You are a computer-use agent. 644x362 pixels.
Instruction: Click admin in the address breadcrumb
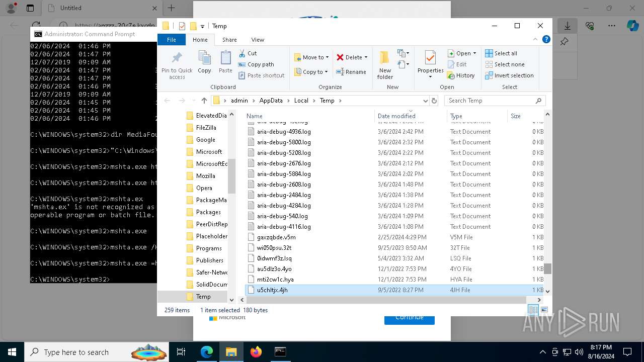(x=239, y=101)
